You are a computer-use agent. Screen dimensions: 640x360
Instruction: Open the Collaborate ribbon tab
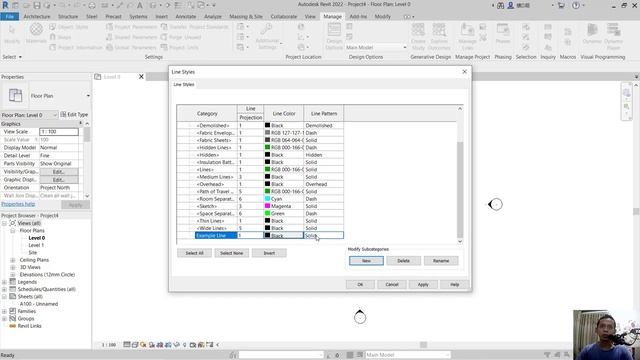pyautogui.click(x=284, y=16)
